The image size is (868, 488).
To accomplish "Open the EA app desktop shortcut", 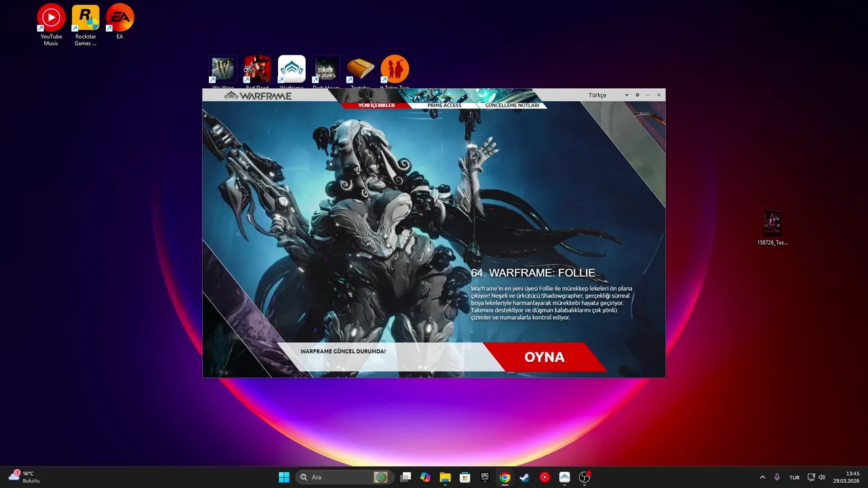I will coord(120,22).
